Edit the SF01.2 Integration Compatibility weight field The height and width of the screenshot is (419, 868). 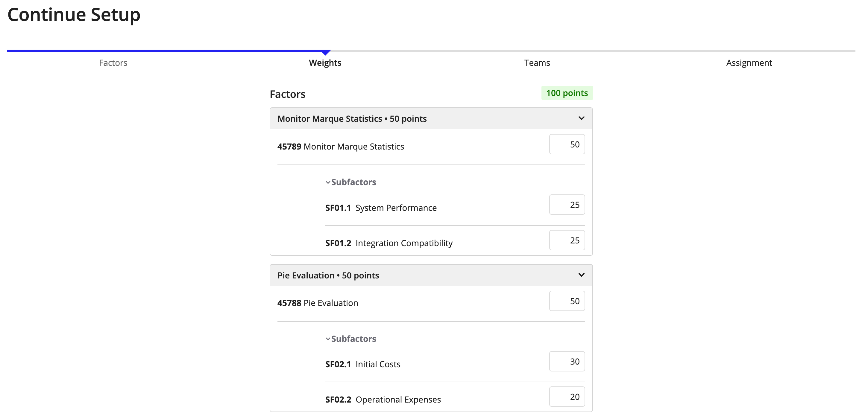[567, 240]
